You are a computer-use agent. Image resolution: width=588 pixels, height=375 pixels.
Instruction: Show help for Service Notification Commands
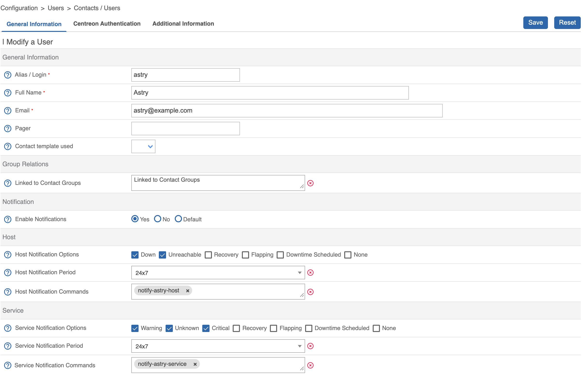(x=8, y=365)
